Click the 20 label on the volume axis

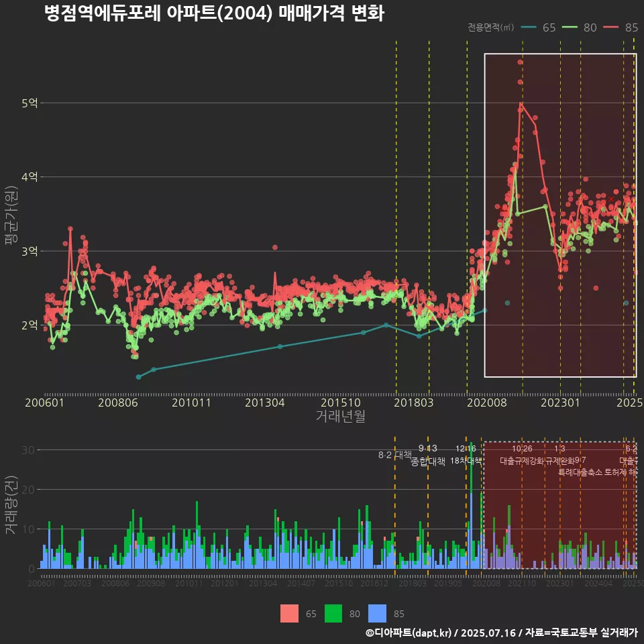[x=28, y=490]
